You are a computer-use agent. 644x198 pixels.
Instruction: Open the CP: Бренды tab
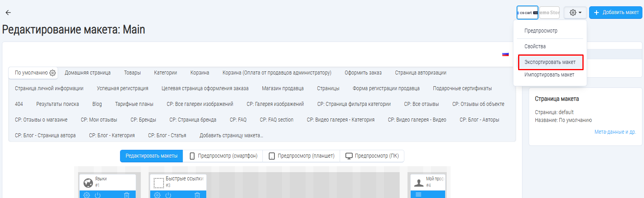[143, 120]
